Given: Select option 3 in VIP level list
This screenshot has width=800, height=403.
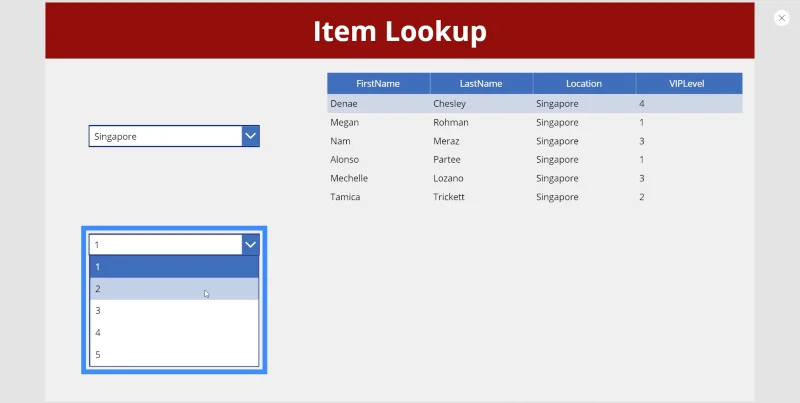Looking at the screenshot, I should tap(174, 311).
